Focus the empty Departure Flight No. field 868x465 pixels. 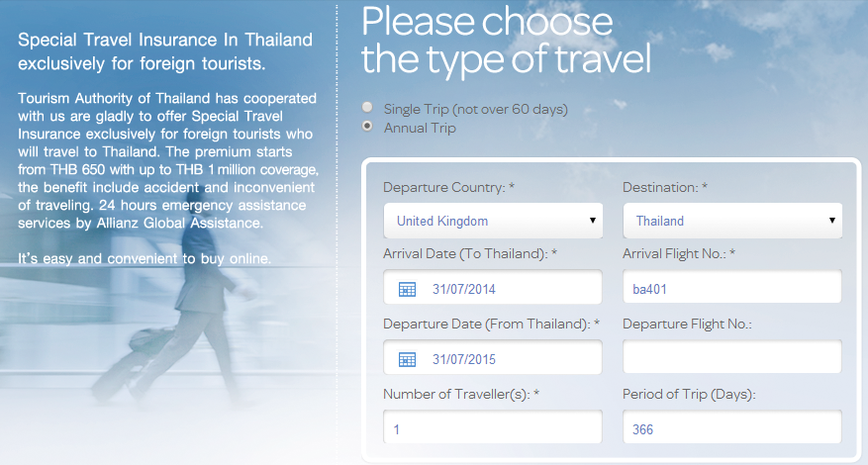click(x=732, y=358)
